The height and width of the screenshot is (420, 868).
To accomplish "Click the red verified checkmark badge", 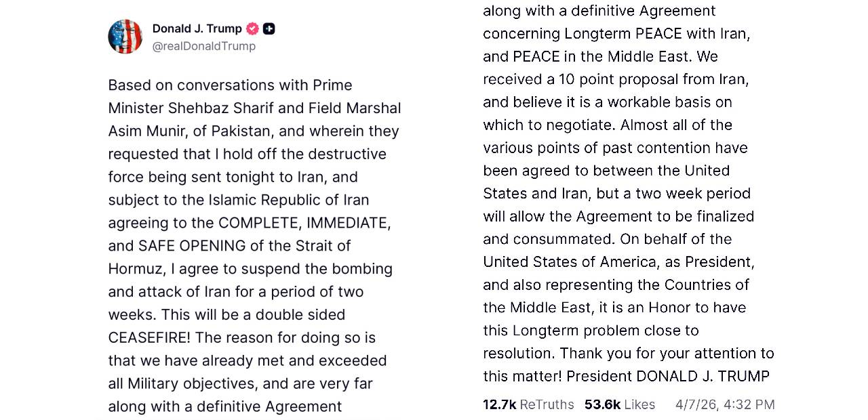I will [252, 28].
